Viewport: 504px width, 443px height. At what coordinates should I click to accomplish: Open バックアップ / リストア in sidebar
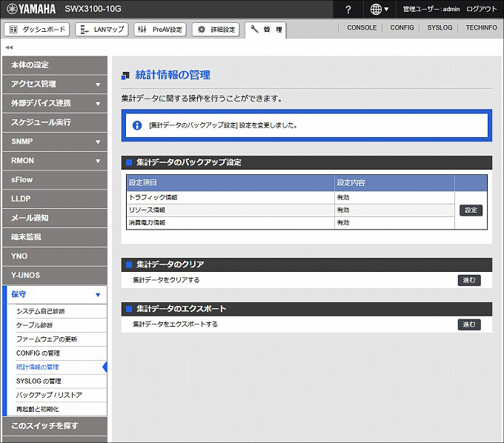coord(49,395)
